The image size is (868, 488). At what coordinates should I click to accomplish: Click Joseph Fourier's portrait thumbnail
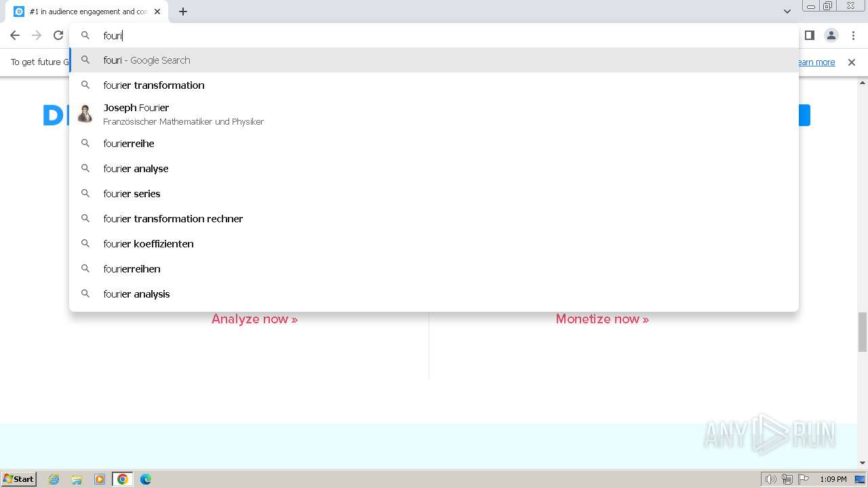point(85,114)
